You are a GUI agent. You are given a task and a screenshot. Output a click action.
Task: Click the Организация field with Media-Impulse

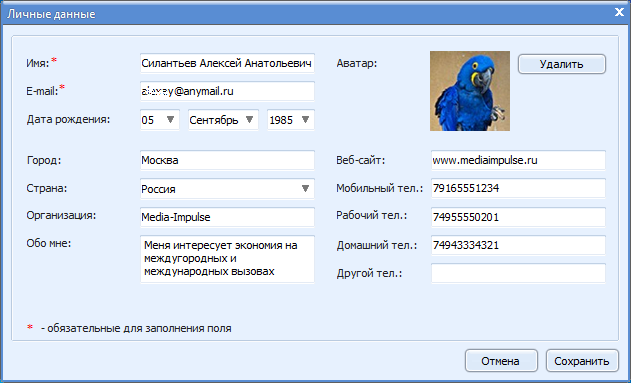click(227, 217)
